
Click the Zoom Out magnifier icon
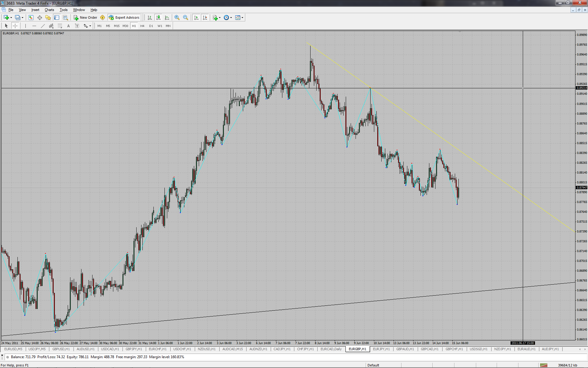tap(185, 17)
